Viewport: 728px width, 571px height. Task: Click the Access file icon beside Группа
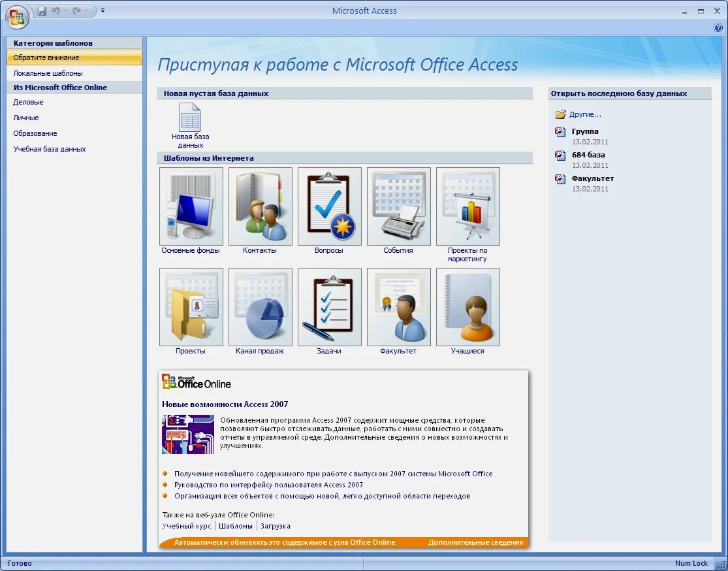560,132
